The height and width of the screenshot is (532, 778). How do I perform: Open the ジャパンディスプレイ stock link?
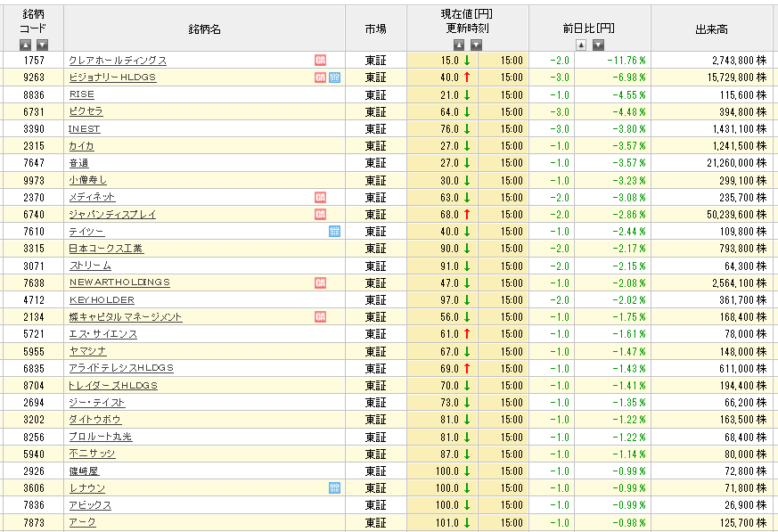point(112,215)
